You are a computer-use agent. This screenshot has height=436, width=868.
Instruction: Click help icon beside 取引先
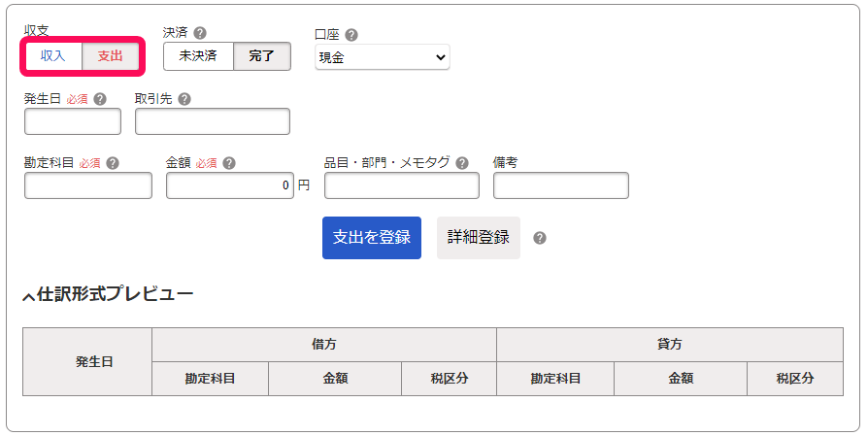pyautogui.click(x=184, y=99)
